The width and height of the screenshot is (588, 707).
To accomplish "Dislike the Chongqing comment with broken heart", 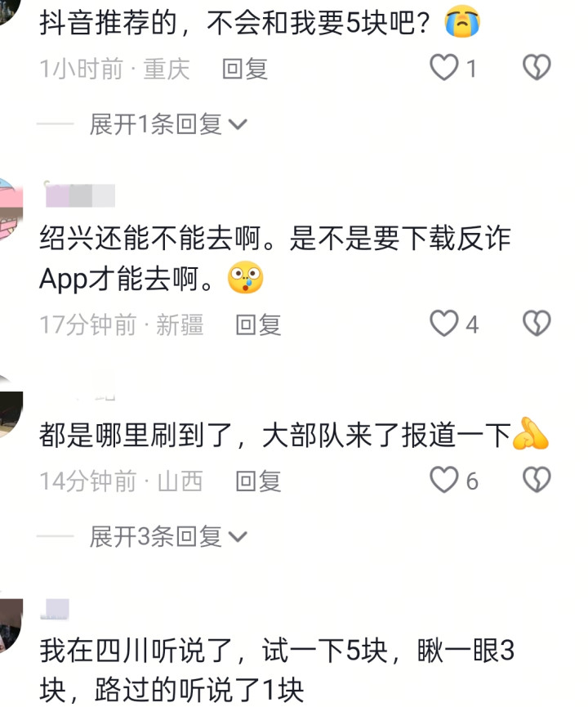I will pyautogui.click(x=537, y=67).
